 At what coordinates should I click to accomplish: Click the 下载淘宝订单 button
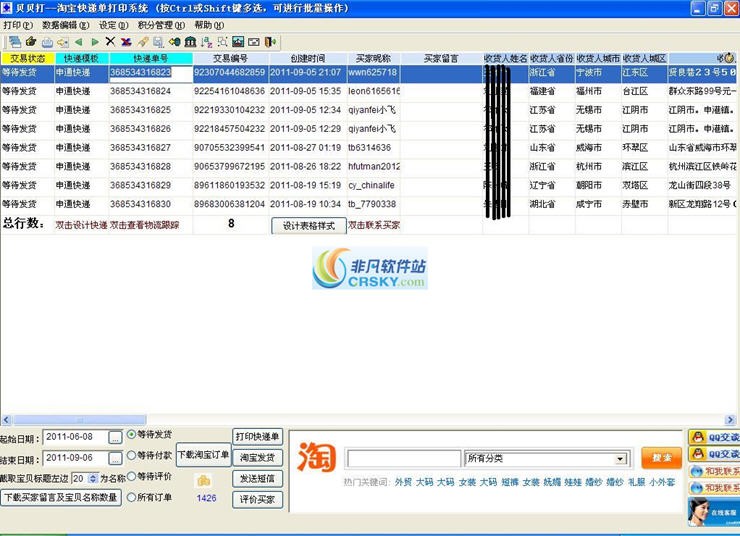(x=203, y=455)
